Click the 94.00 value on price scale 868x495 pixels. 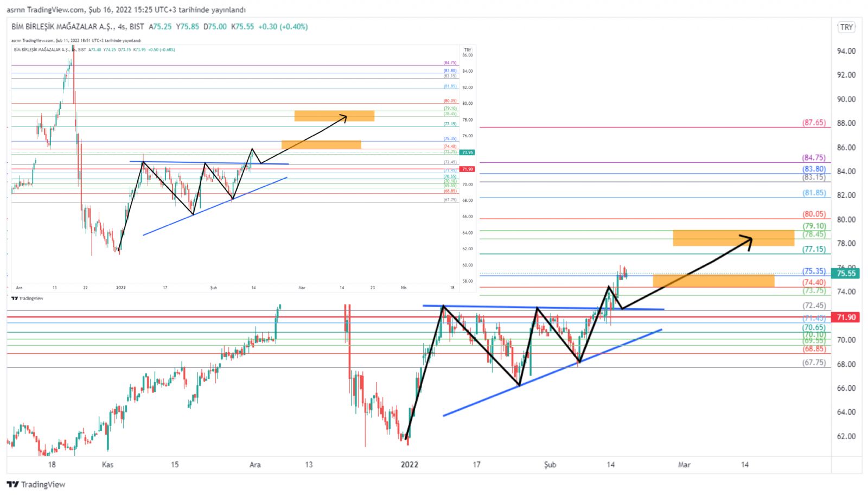pyautogui.click(x=846, y=51)
